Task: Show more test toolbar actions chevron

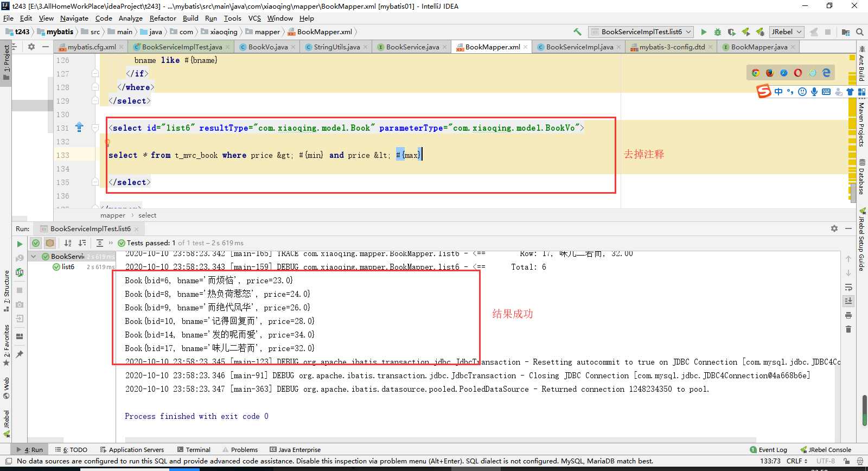Action: click(x=111, y=243)
